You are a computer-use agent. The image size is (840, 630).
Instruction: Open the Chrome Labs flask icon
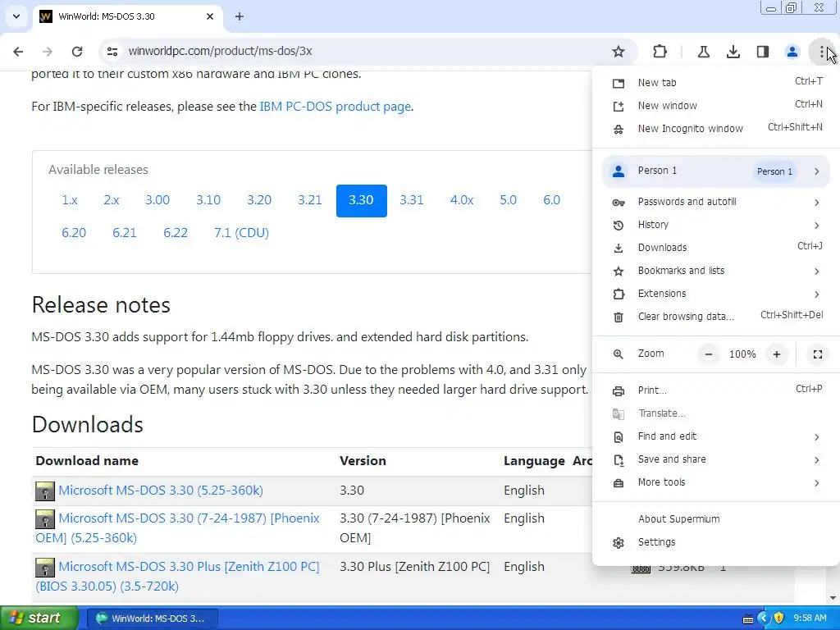(x=703, y=52)
